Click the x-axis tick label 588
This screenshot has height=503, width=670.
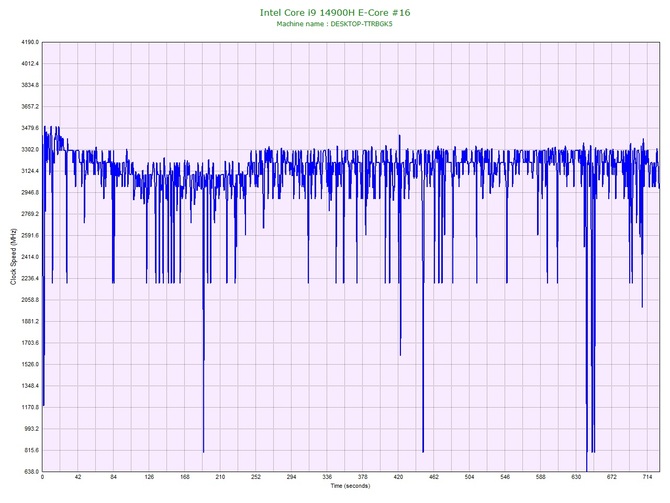541,477
